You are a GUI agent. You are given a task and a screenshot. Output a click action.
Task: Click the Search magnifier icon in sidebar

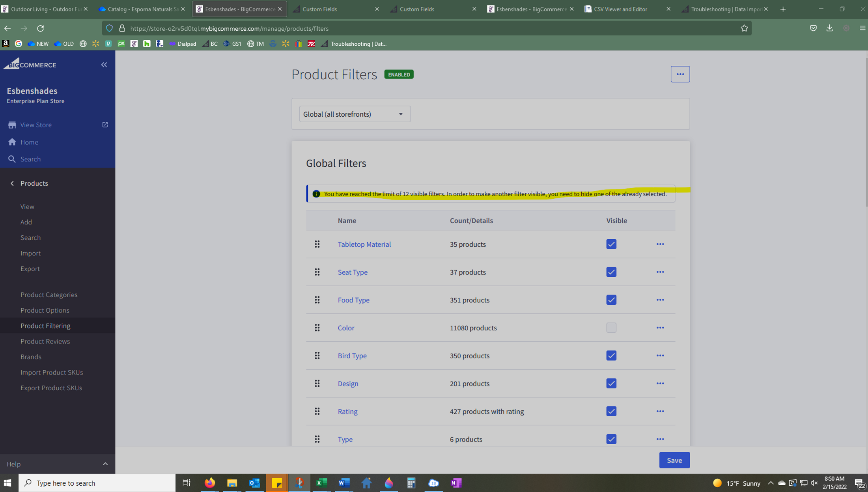(12, 159)
